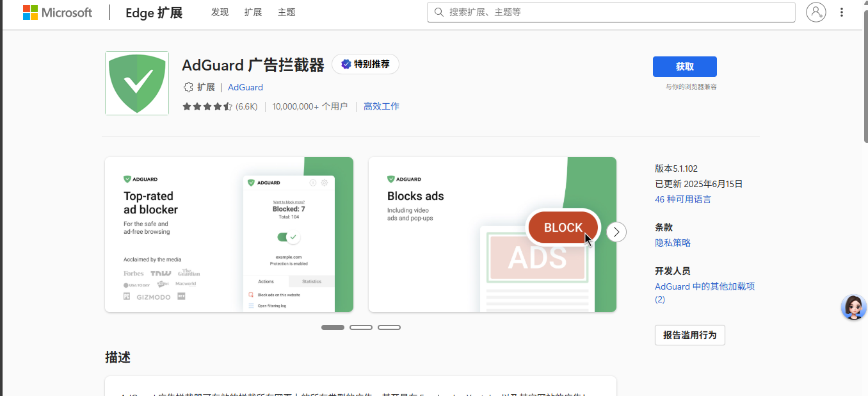Open the AdGuard publisher link
868x396 pixels.
click(245, 87)
